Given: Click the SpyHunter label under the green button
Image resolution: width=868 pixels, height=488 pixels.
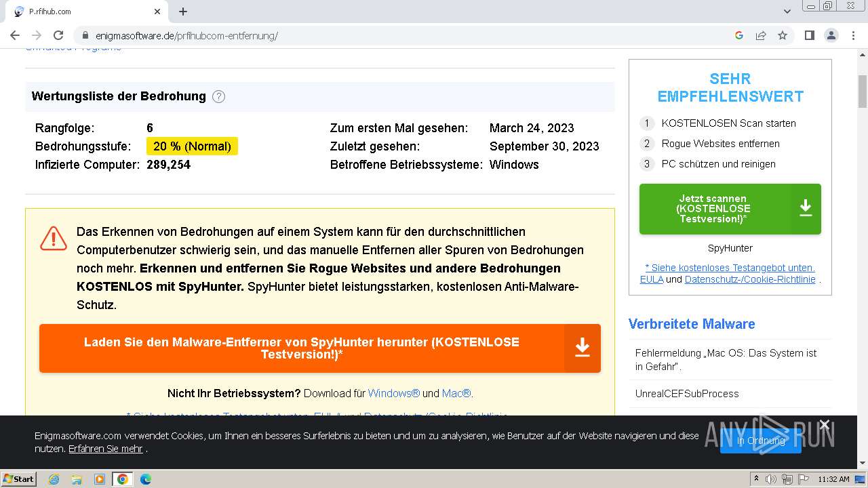Looking at the screenshot, I should 730,248.
